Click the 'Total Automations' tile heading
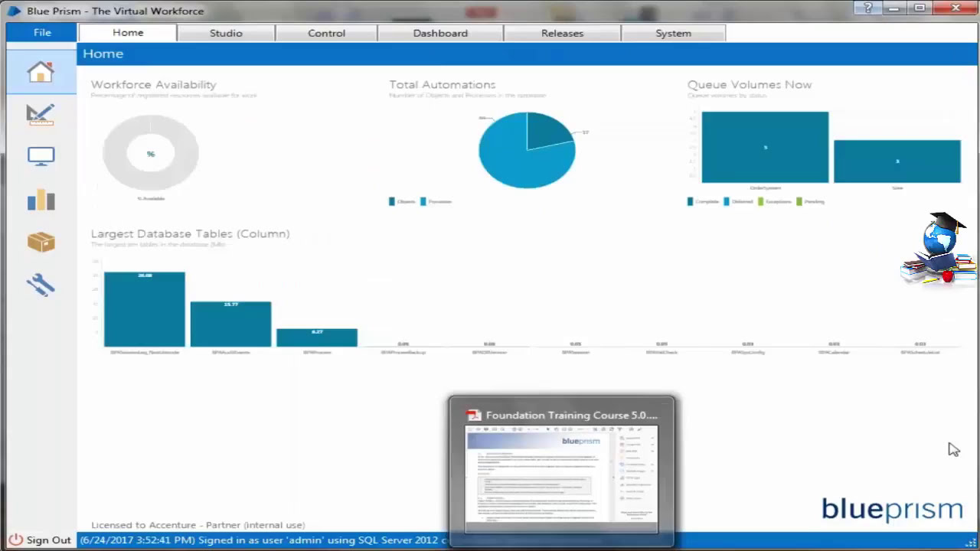Image resolution: width=980 pixels, height=551 pixels. click(x=443, y=84)
